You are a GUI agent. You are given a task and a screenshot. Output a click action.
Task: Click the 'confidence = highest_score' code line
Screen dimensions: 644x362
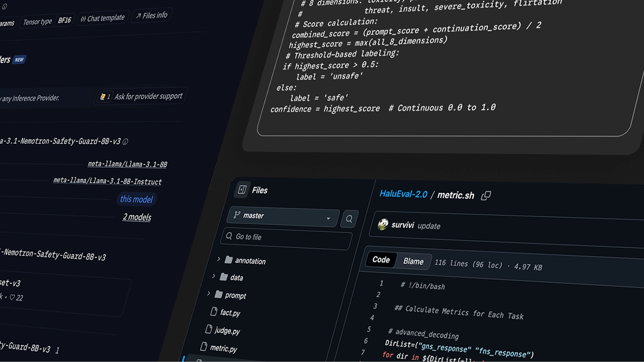click(x=325, y=109)
